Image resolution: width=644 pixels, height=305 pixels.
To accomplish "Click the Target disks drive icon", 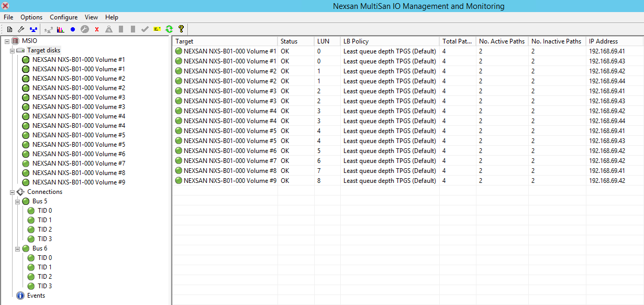I will [20, 50].
